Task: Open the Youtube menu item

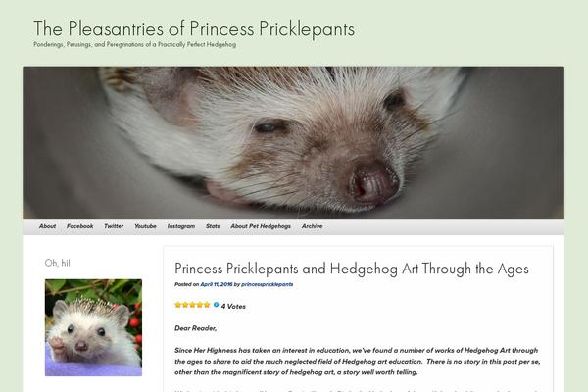Action: click(x=145, y=226)
